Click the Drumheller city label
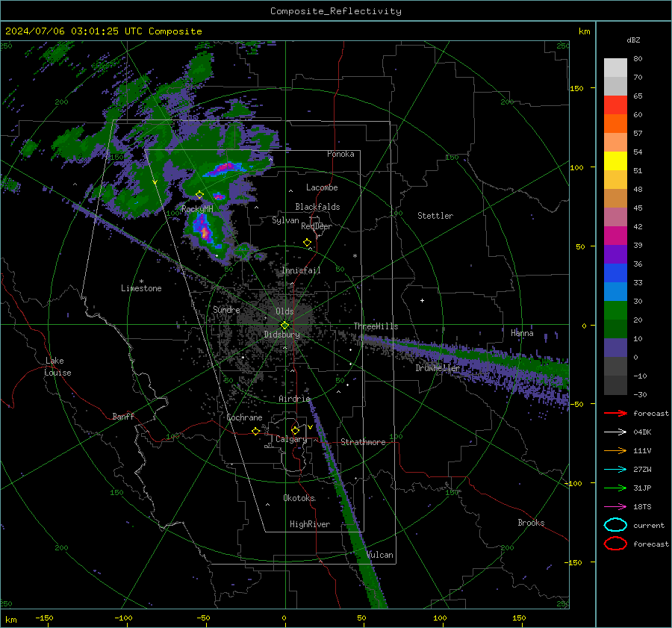Image resolution: width=672 pixels, height=628 pixels. pyautogui.click(x=438, y=368)
